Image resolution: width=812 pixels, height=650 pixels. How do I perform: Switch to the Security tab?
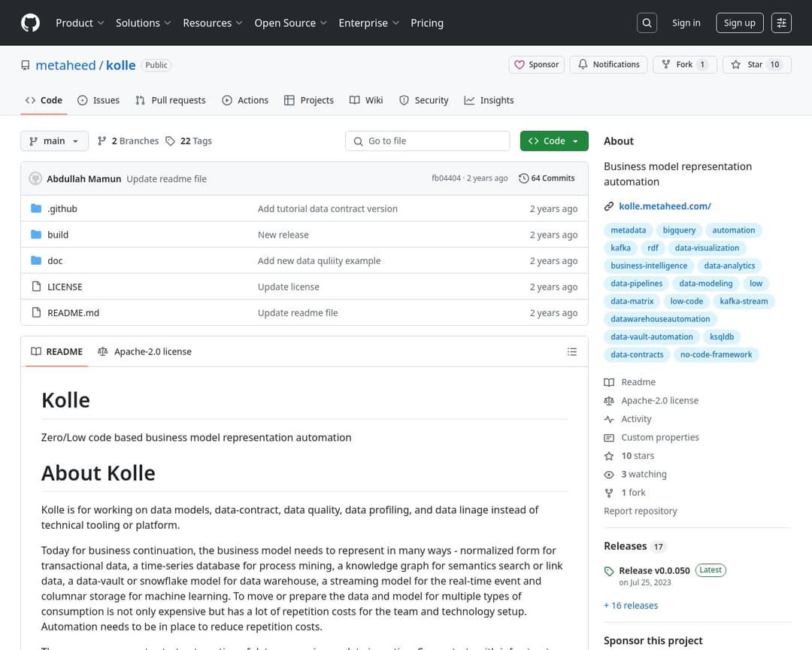click(423, 100)
